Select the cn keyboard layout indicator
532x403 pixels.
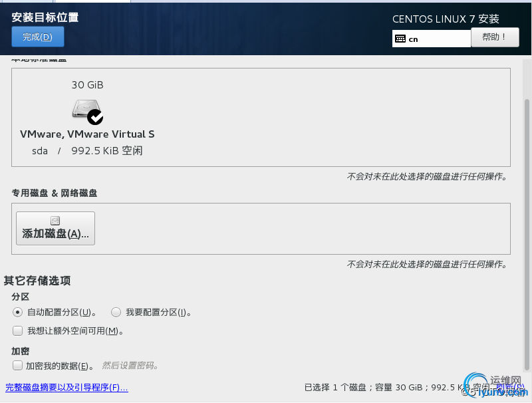(431, 39)
